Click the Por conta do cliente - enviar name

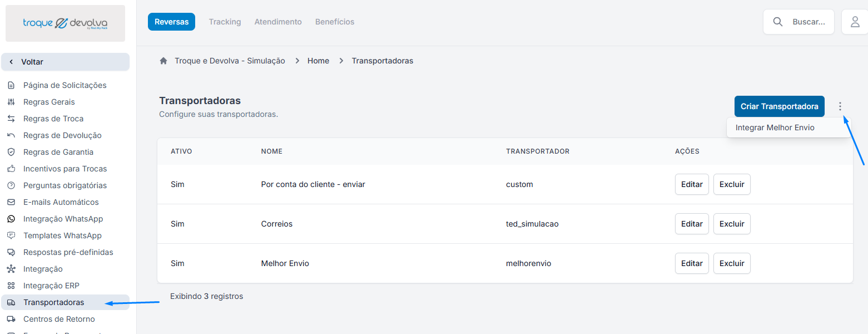click(x=313, y=184)
